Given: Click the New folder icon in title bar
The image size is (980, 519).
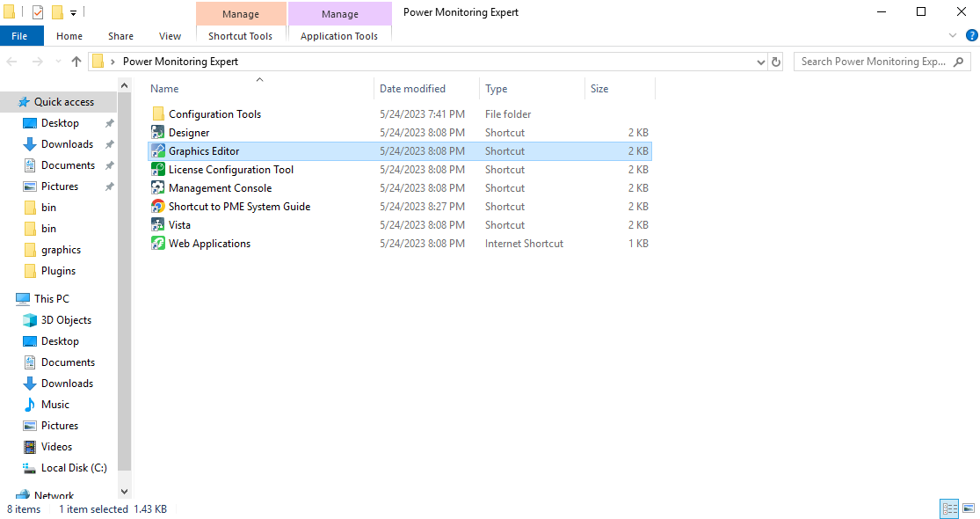Looking at the screenshot, I should click(57, 12).
